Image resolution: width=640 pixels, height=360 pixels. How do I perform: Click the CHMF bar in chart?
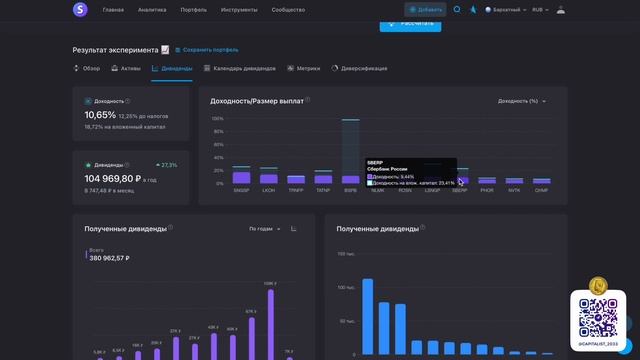pos(542,181)
